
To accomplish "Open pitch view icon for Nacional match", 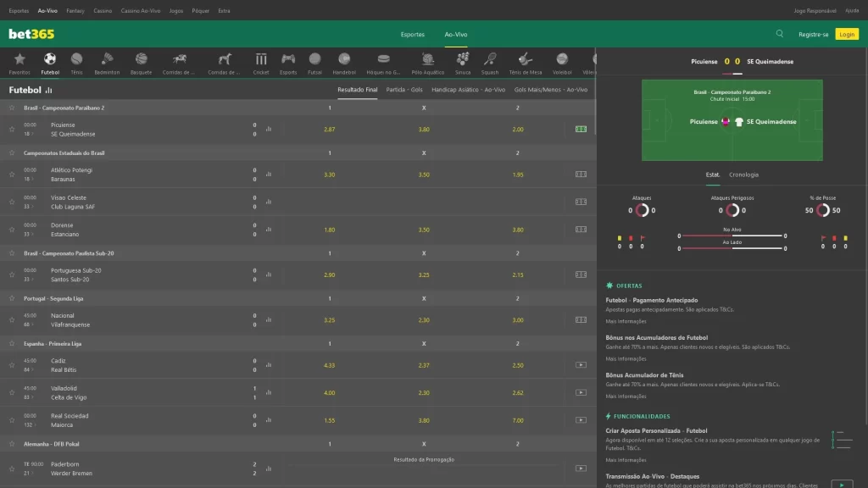I will coord(581,319).
